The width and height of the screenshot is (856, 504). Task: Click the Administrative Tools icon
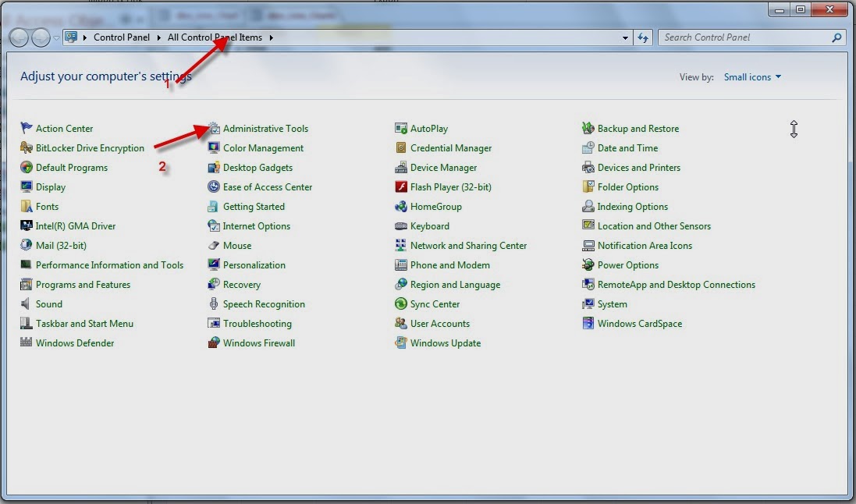(x=214, y=128)
